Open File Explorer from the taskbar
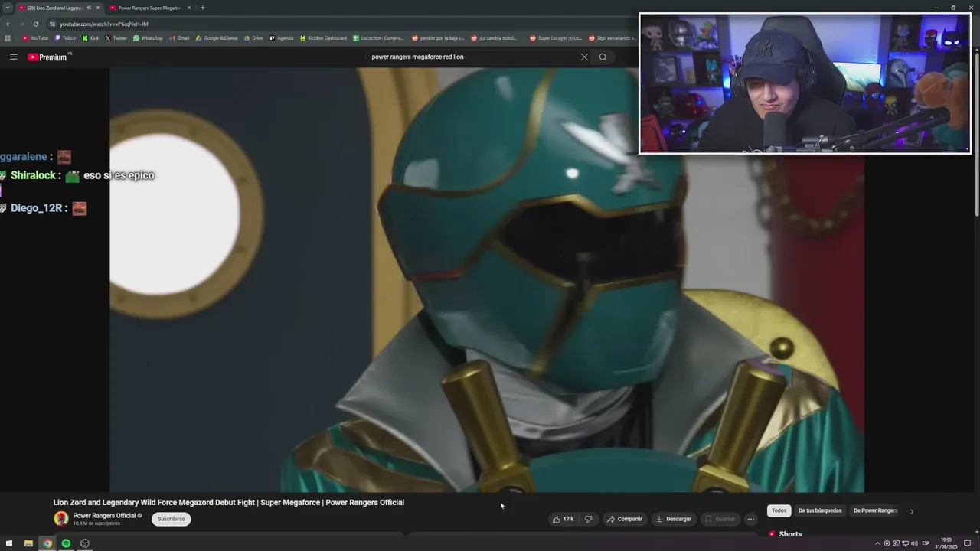The width and height of the screenshot is (980, 551). [x=28, y=543]
